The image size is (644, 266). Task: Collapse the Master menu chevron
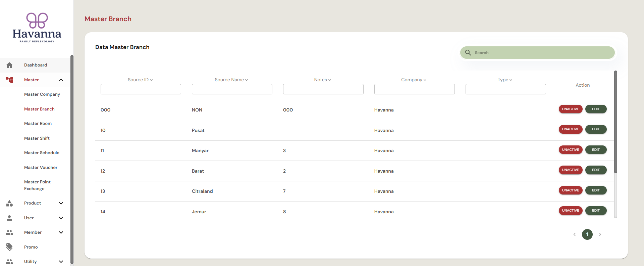coord(61,80)
